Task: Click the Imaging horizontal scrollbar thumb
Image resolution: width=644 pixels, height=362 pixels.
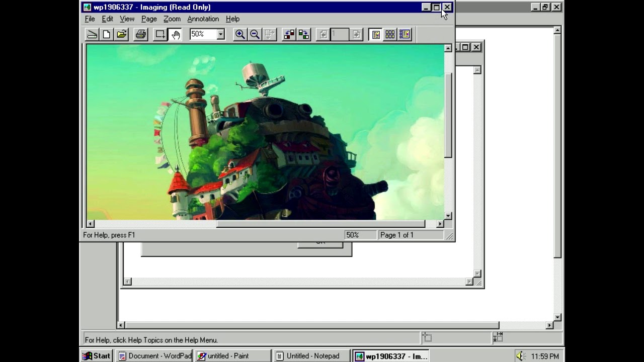Action: tap(320, 224)
